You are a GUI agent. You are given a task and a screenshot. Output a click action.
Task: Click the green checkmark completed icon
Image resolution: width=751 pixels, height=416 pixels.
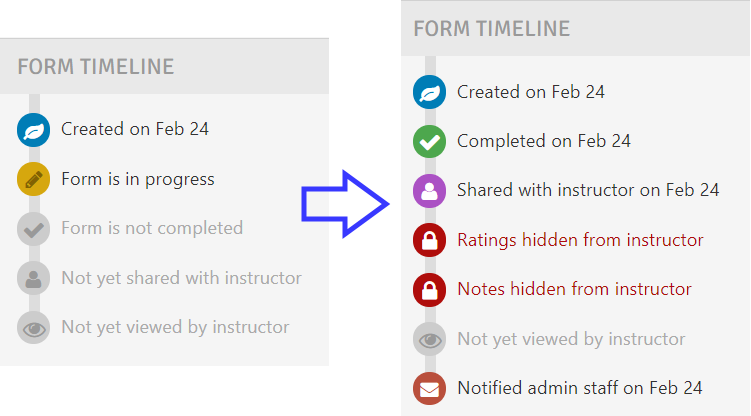tap(430, 141)
